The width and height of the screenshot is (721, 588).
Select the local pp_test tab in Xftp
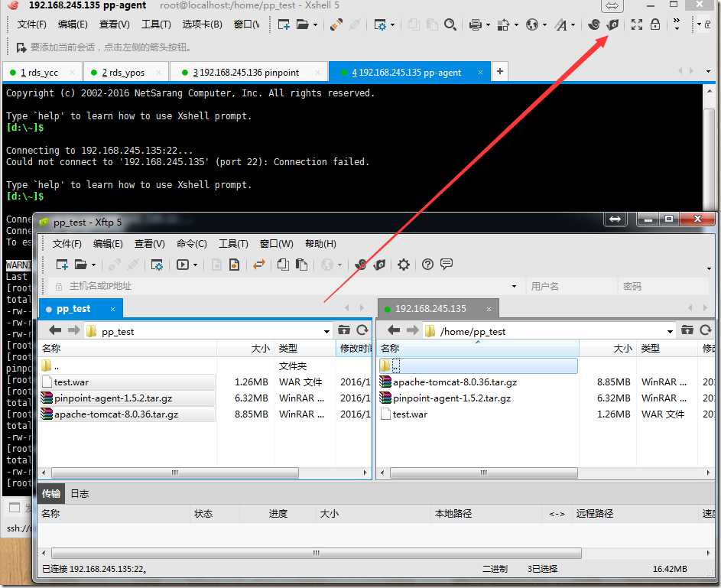pos(81,308)
